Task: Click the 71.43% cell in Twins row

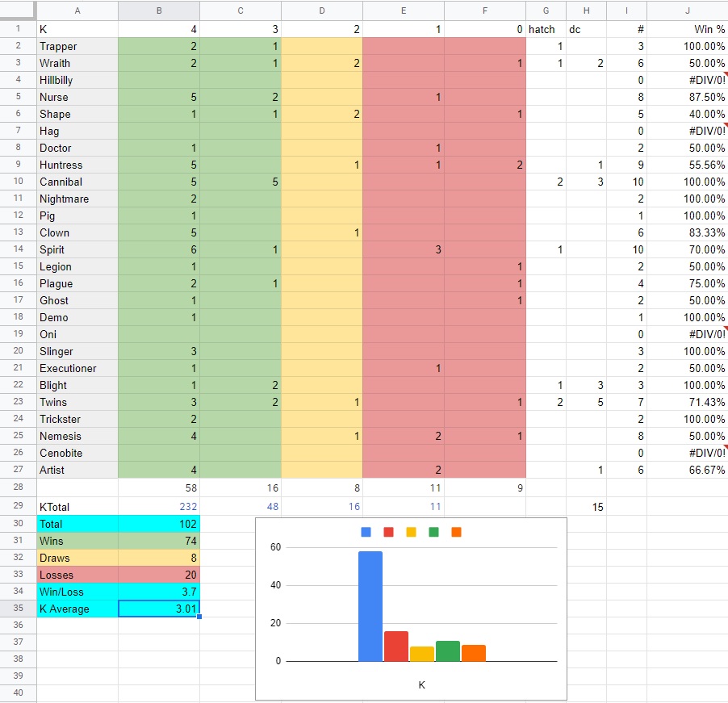Action: [x=688, y=402]
